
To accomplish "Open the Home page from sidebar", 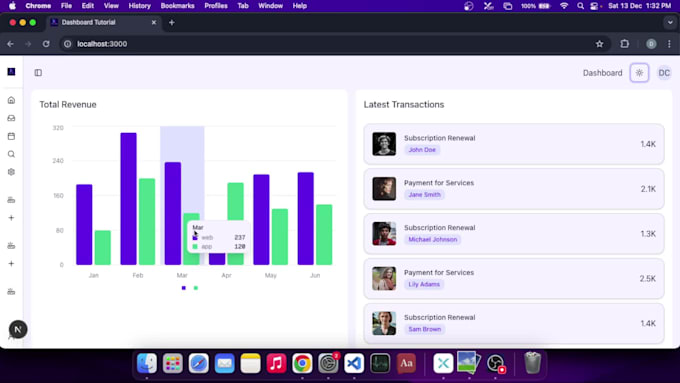I will [x=11, y=100].
